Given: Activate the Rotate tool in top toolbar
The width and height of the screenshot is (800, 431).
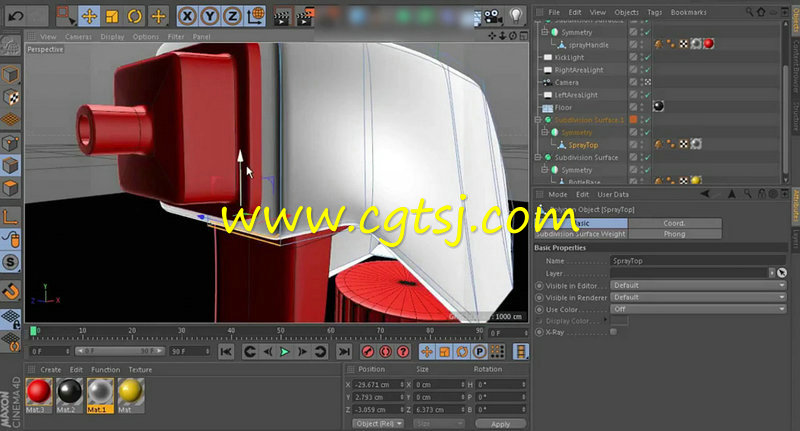Looking at the screenshot, I should point(135,16).
